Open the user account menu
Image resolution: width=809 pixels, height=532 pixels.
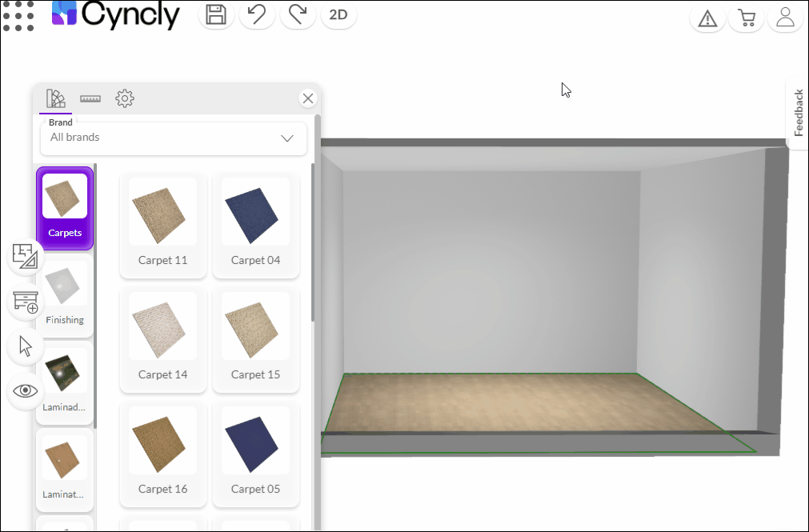click(785, 18)
